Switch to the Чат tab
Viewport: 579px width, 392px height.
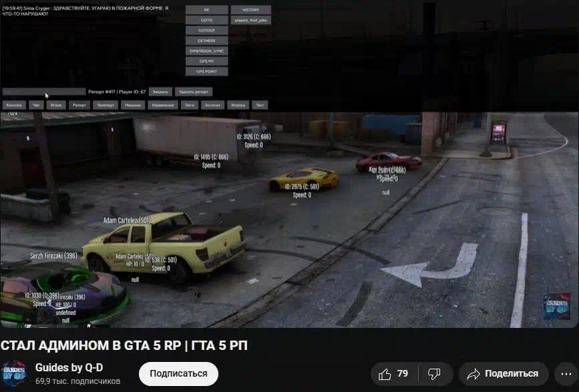[36, 106]
